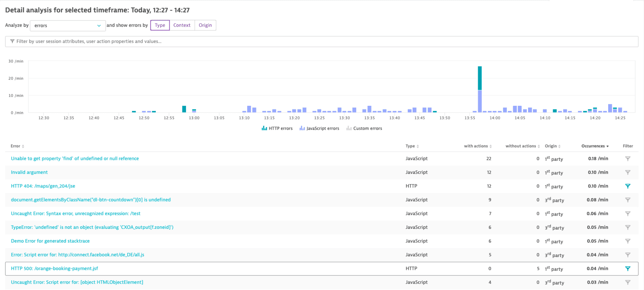Open Demo Error for generated stacktrace link
This screenshot has height=290, width=644.
(50, 241)
